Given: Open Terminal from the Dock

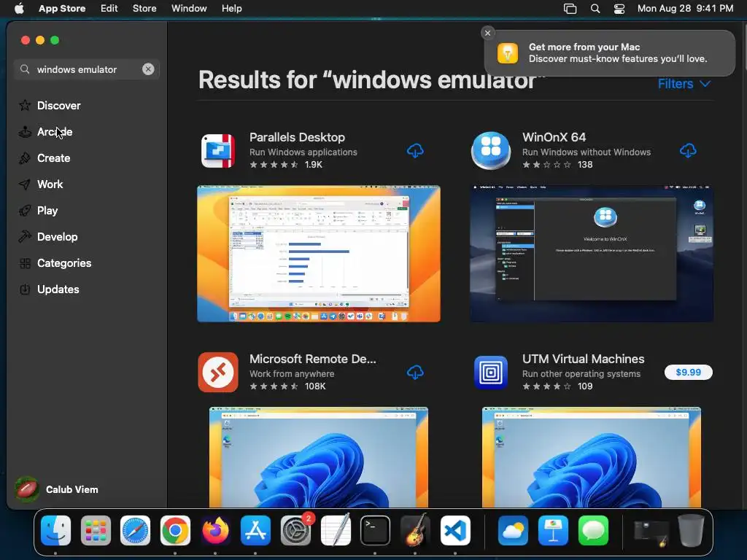Looking at the screenshot, I should coord(376,531).
